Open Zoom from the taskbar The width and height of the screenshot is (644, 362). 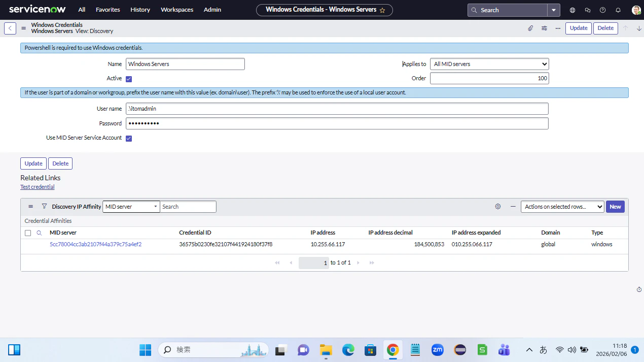tap(437, 350)
